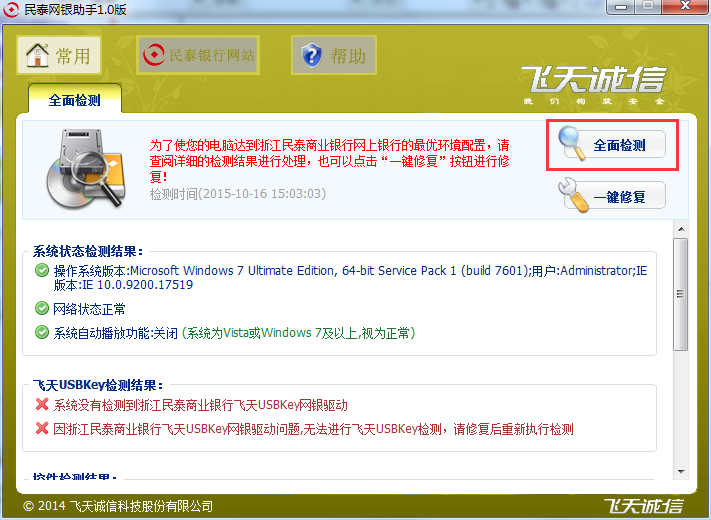The width and height of the screenshot is (711, 520).
Task: Minimize the 民泰网银助手 window
Action: pos(621,6)
